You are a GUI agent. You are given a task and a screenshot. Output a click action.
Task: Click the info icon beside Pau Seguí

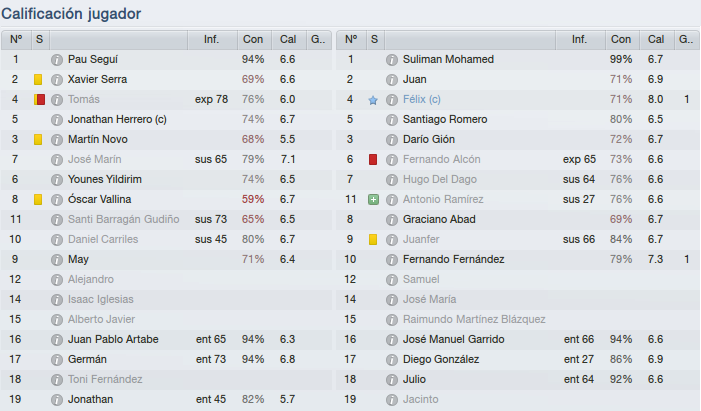[x=57, y=59]
